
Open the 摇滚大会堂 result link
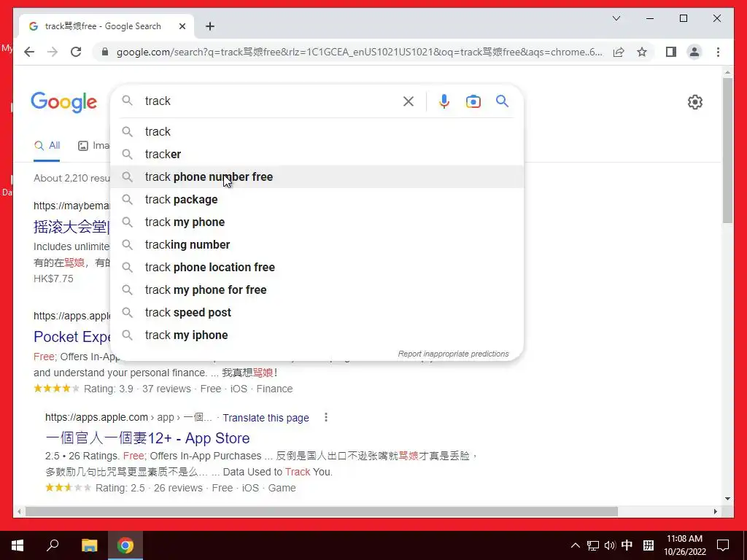click(x=71, y=227)
